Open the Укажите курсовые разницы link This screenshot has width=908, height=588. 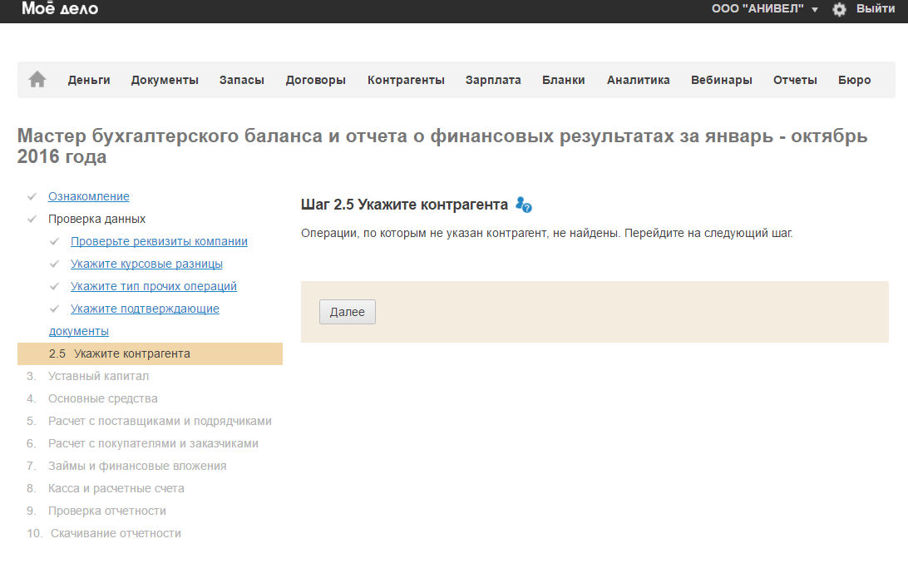coord(146,264)
